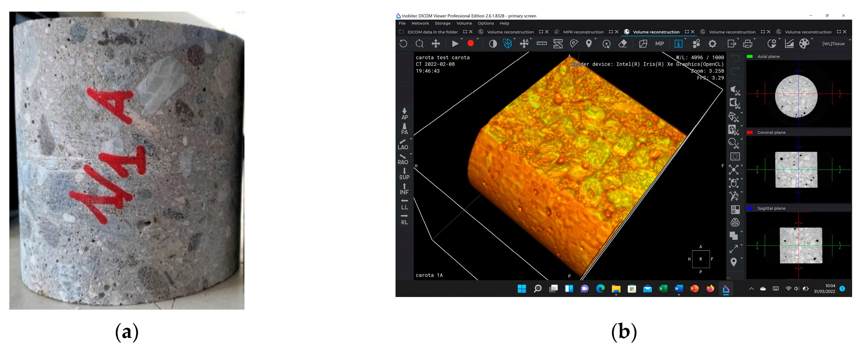Open the settings gear on the toolbar
This screenshot has width=868, height=351.
[712, 43]
